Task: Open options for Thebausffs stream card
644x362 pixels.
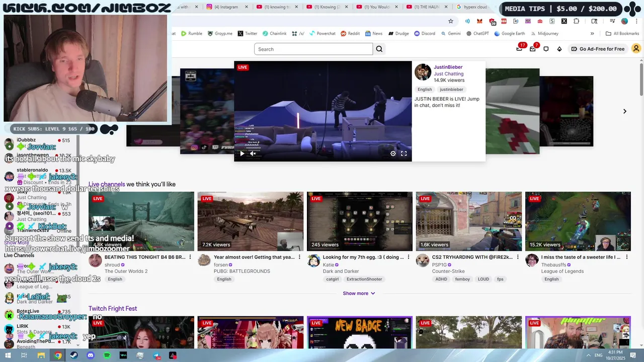Action: click(627, 257)
